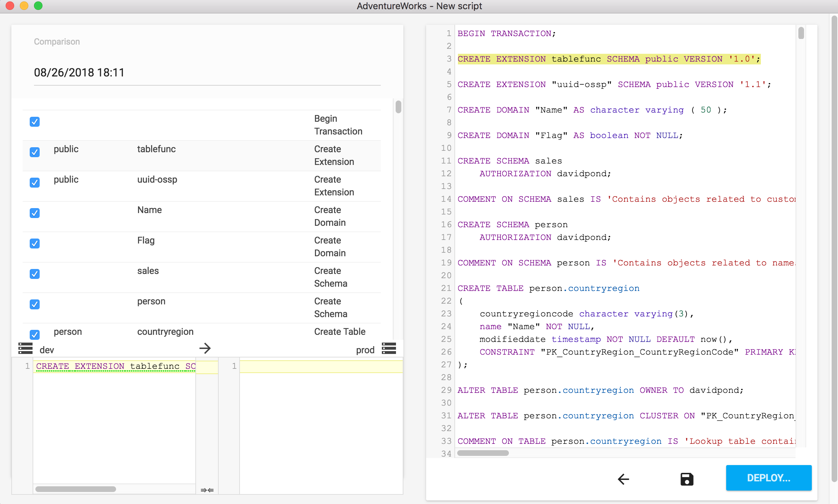
Task: Toggle the Flag Create Domain checkbox
Action: tap(35, 244)
